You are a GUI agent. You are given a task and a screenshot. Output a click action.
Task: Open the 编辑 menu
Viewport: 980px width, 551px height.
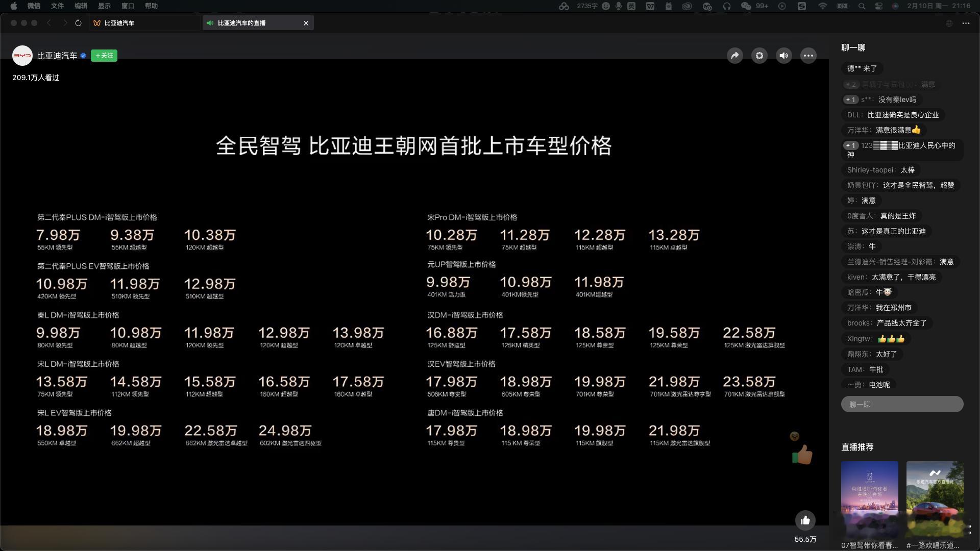point(81,6)
